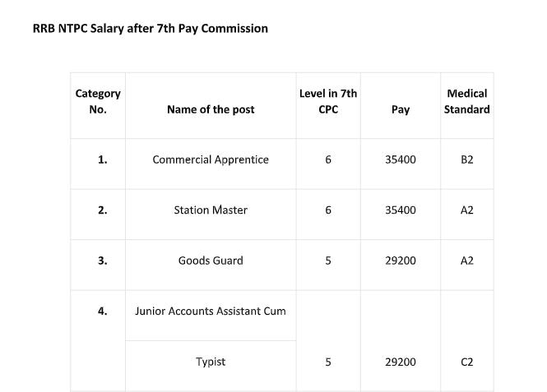Click the 'C2' medical standard cell
Screen dimensions: 547x392
(x=467, y=362)
